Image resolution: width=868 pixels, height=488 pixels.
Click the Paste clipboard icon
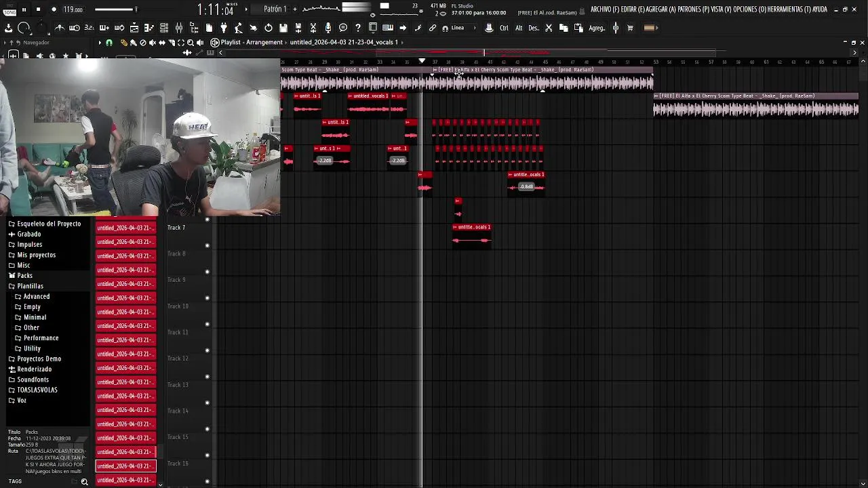click(578, 28)
